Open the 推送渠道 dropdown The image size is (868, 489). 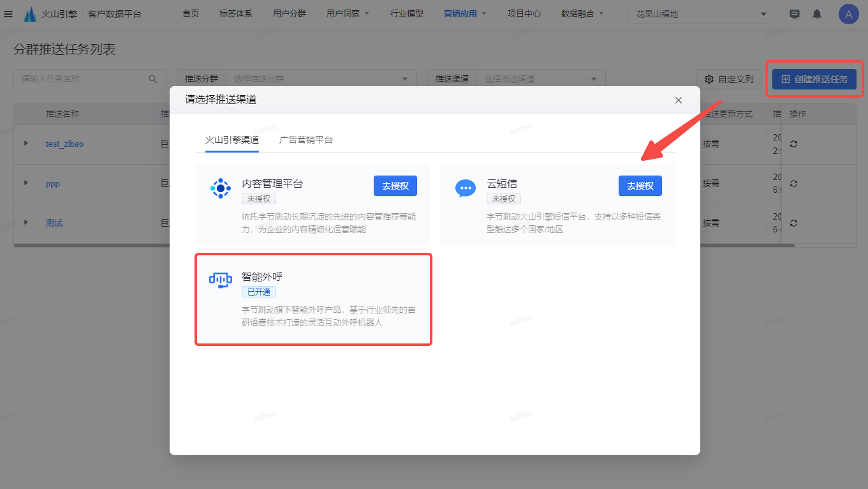[x=541, y=79]
